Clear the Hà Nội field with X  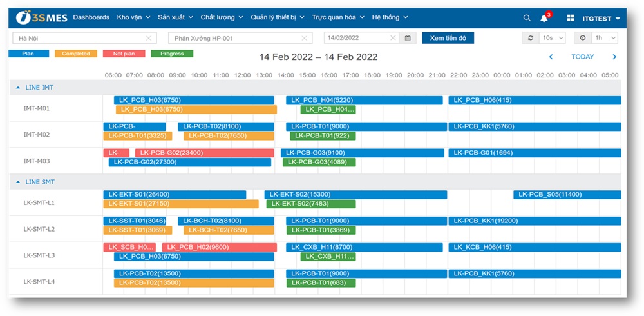pos(149,38)
